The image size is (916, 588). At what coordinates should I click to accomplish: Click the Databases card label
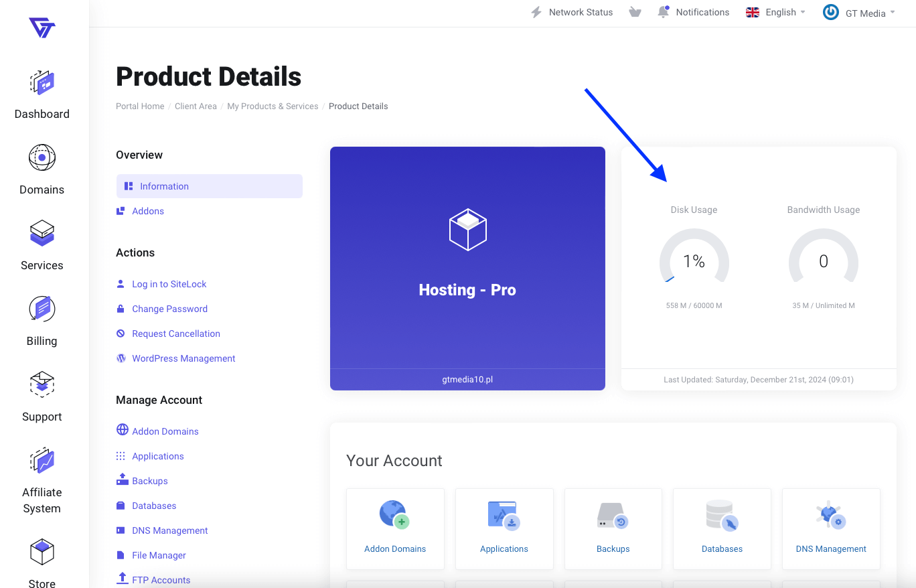(x=722, y=548)
